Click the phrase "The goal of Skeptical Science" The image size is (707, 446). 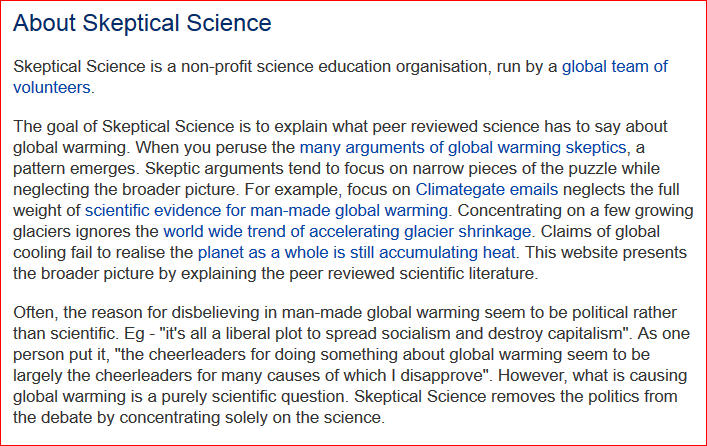point(124,127)
